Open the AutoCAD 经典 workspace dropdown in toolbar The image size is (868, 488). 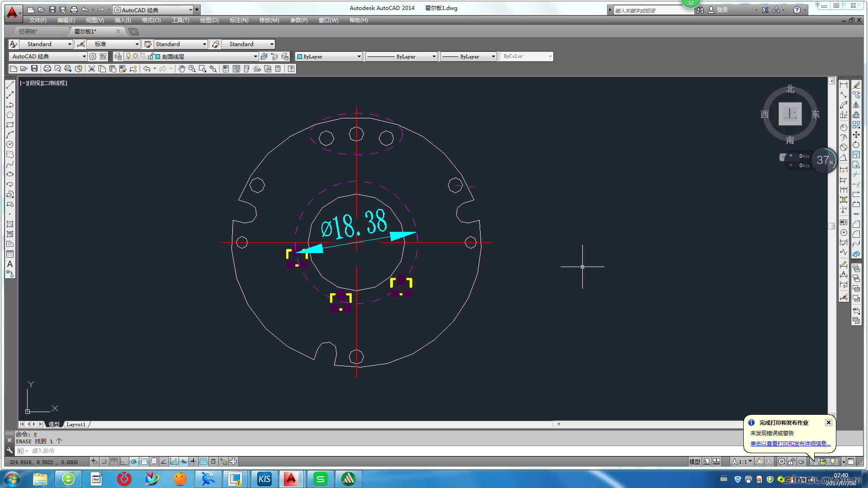48,56
